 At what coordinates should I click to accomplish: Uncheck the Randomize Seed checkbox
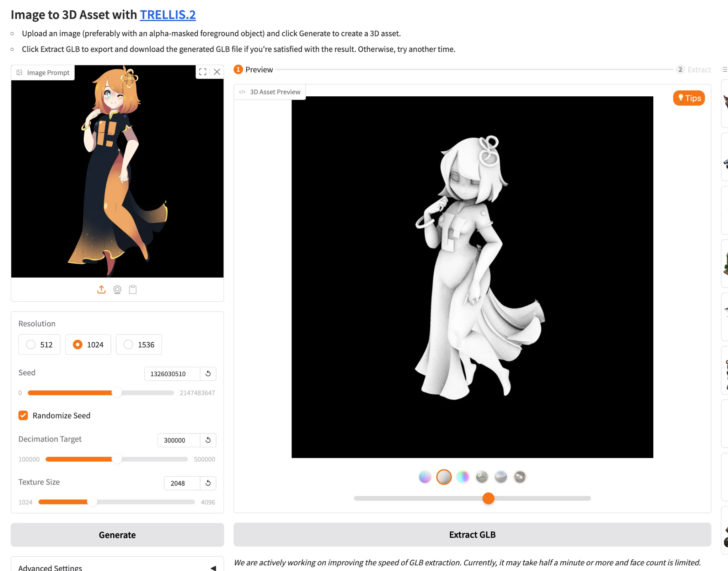(23, 416)
